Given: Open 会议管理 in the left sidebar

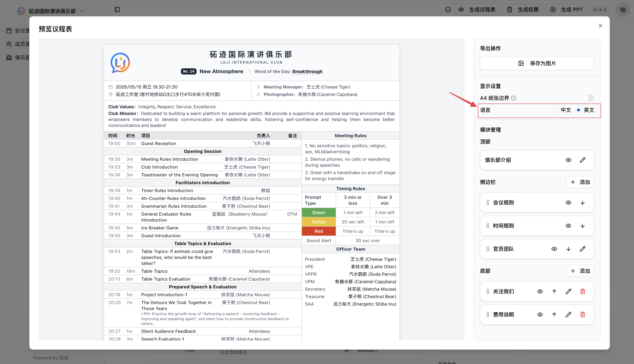Looking at the screenshot, I should [18, 30].
